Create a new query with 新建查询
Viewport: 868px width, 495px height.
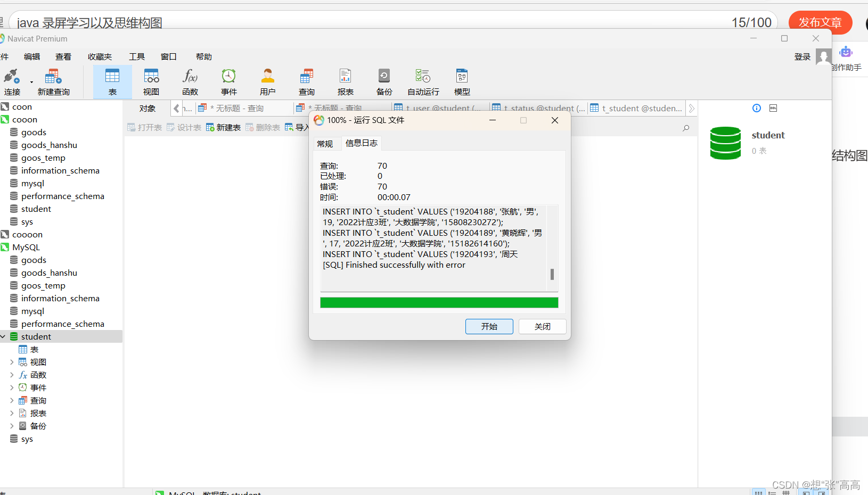pyautogui.click(x=53, y=82)
